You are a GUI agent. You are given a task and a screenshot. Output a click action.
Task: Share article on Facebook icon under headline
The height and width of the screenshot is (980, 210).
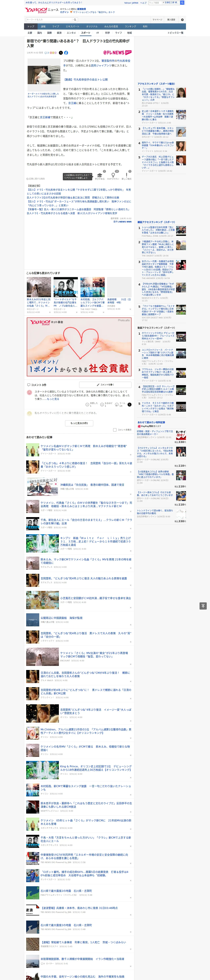(66, 53)
